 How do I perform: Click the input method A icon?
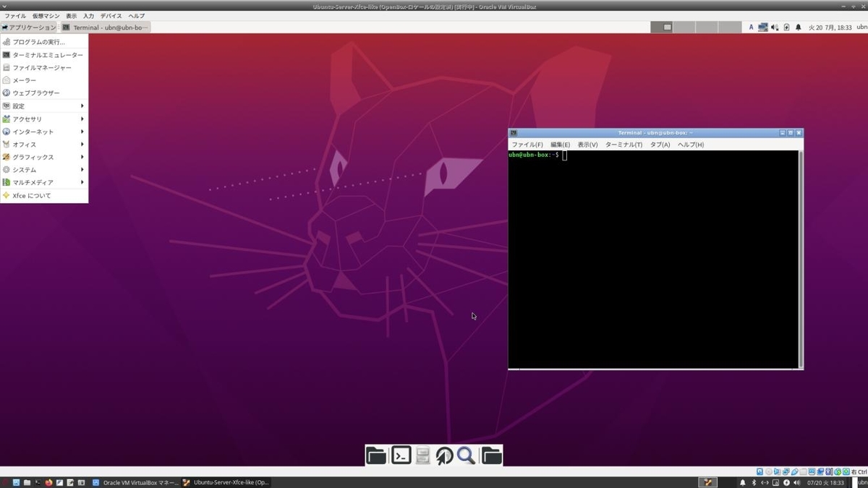coord(752,27)
